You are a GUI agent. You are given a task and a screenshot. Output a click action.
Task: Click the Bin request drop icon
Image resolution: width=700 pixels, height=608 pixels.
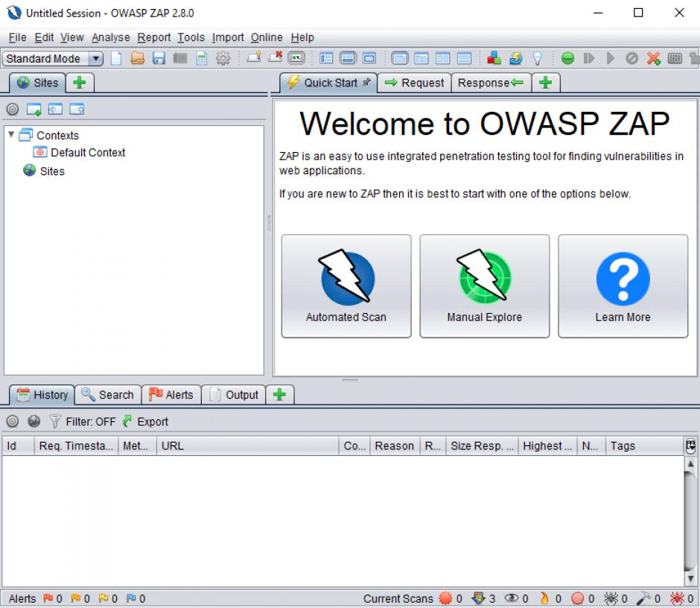click(x=631, y=59)
